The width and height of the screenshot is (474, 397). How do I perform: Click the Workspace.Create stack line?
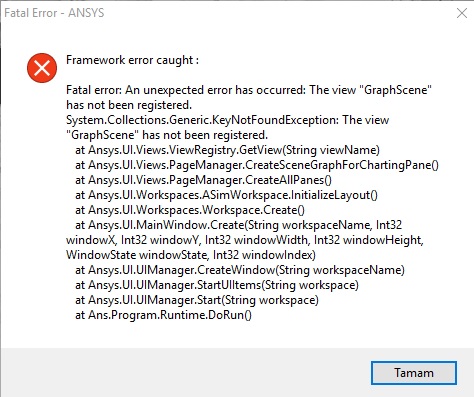[190, 210]
